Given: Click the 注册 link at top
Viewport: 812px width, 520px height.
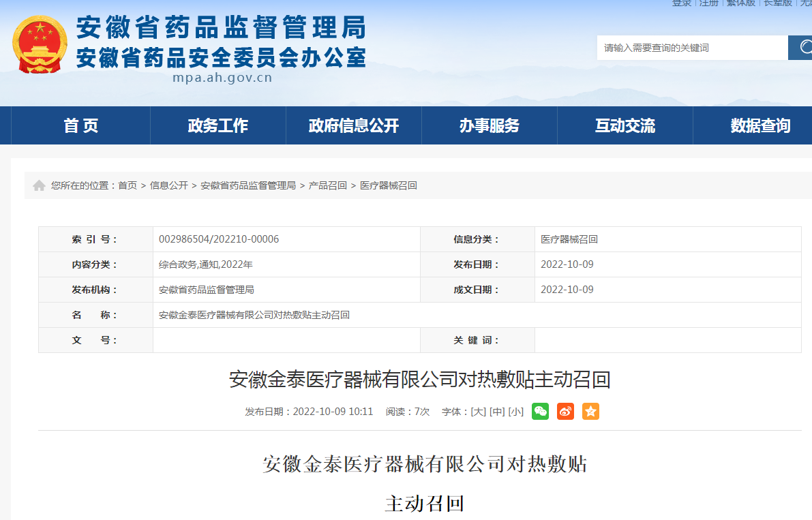Looking at the screenshot, I should pyautogui.click(x=709, y=3).
